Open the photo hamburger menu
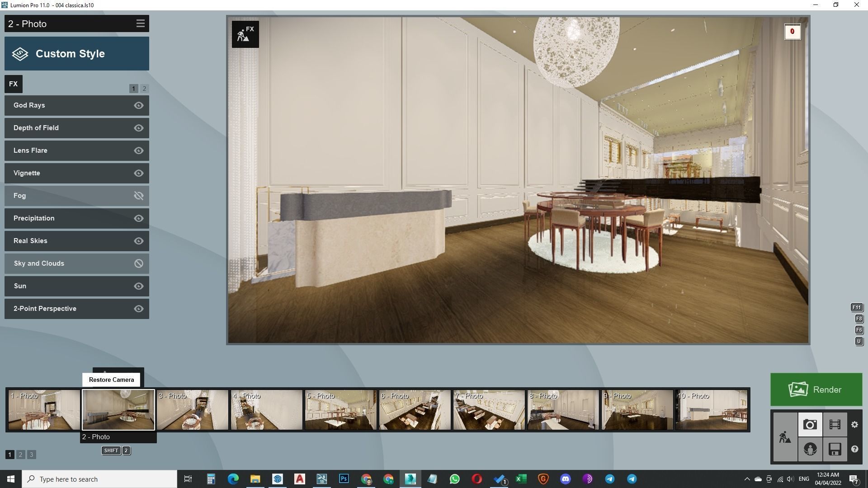 tap(140, 23)
